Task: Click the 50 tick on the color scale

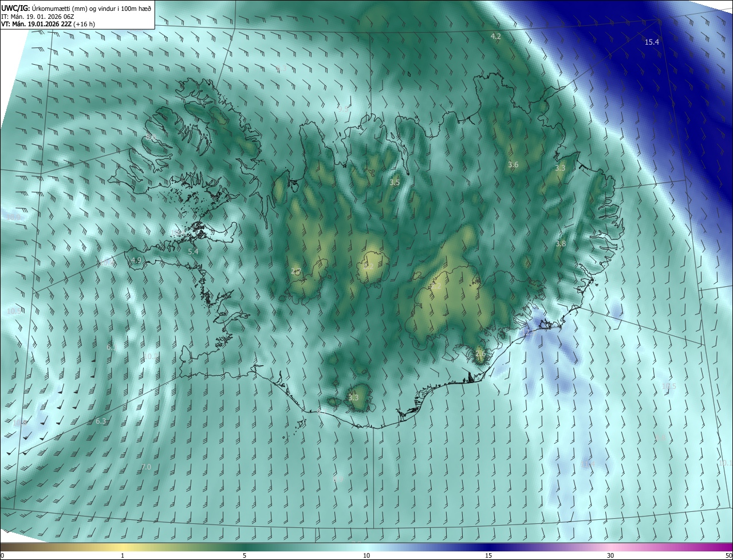Action: (x=728, y=556)
